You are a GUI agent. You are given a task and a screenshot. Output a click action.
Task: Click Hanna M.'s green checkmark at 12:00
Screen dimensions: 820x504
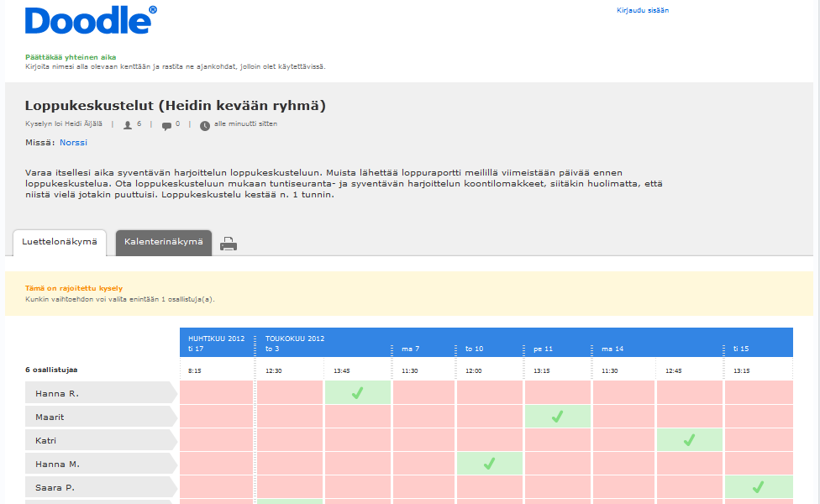coord(490,463)
